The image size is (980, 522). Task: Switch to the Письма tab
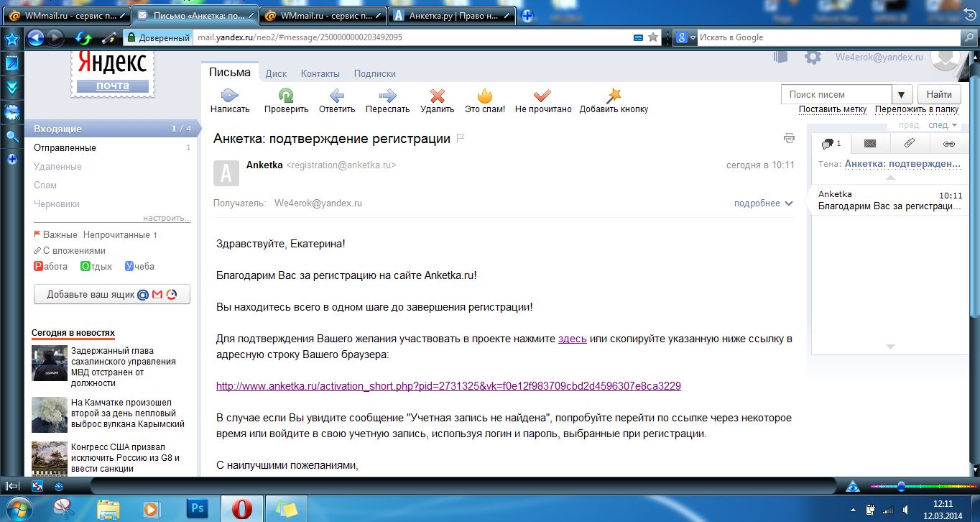[x=230, y=73]
